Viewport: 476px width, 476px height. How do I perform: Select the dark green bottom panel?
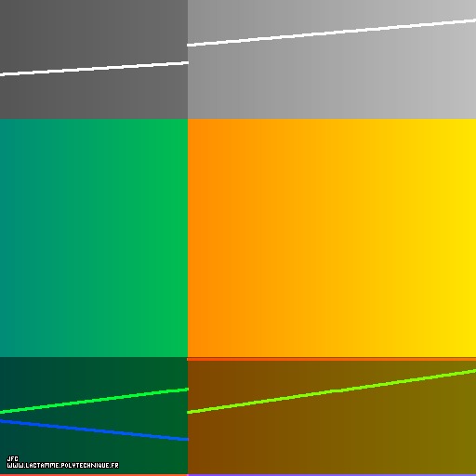tap(94, 416)
